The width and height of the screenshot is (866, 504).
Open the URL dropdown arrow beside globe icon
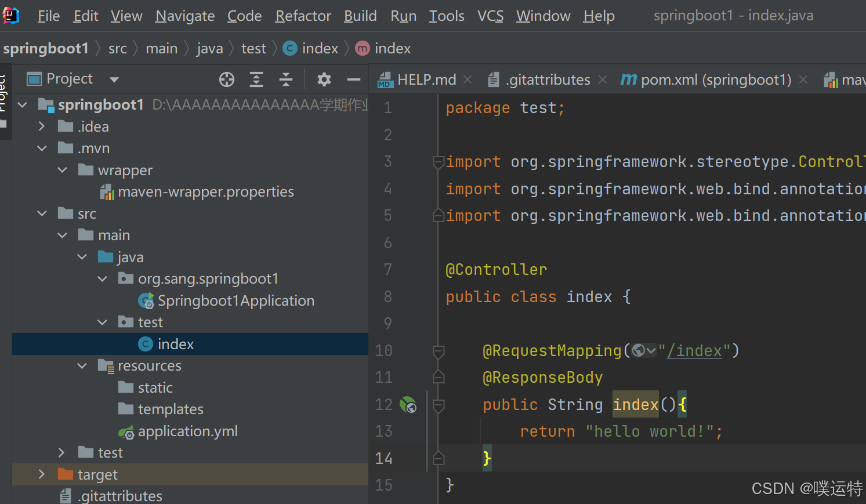pos(651,350)
